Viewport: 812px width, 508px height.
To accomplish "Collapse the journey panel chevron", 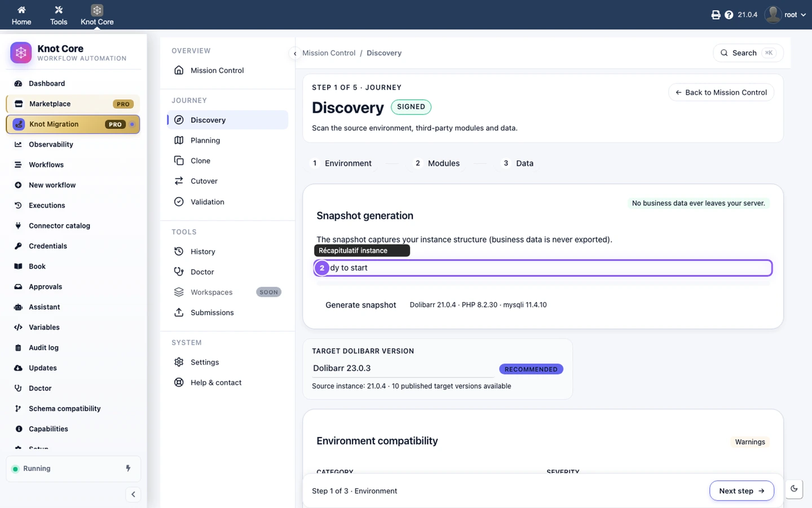I will 295,54.
